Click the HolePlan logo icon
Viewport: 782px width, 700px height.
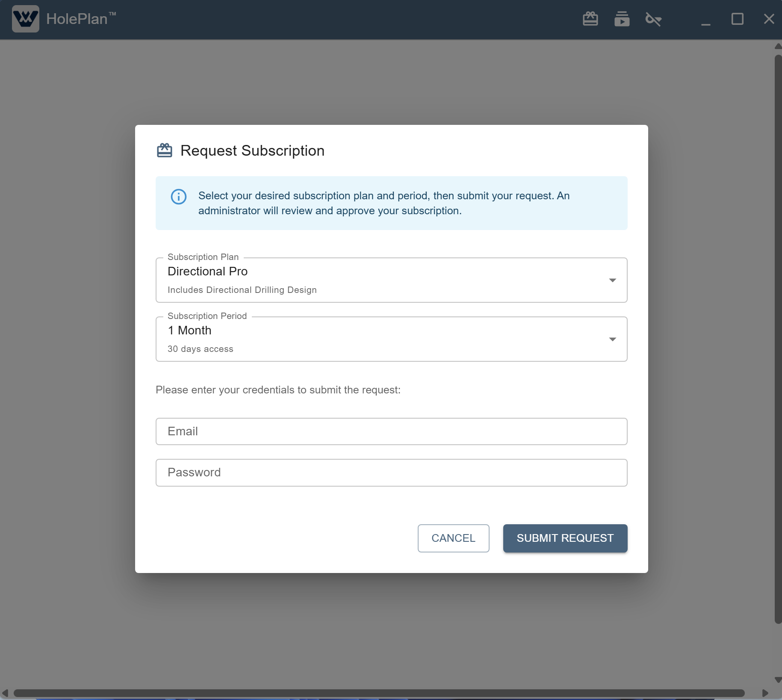pyautogui.click(x=26, y=19)
